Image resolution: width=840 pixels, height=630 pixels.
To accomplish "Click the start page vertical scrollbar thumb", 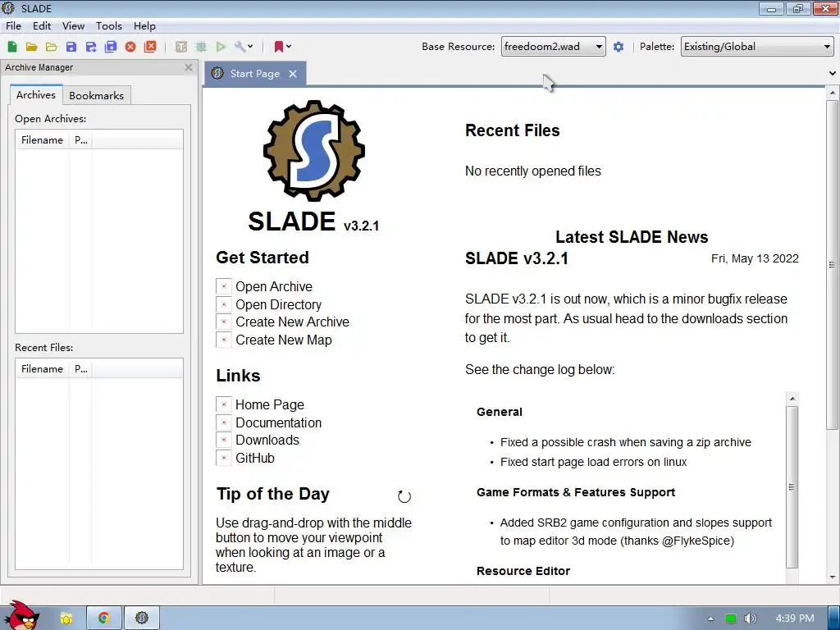I will click(832, 265).
